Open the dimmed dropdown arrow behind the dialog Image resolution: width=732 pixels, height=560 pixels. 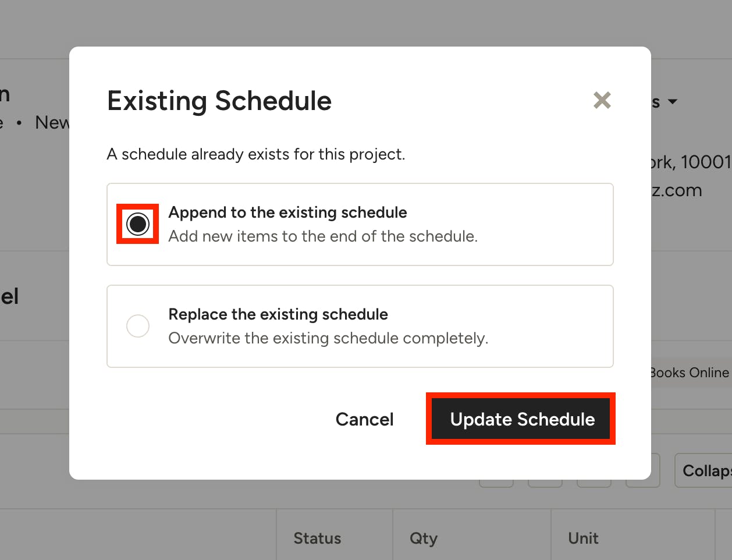point(673,101)
